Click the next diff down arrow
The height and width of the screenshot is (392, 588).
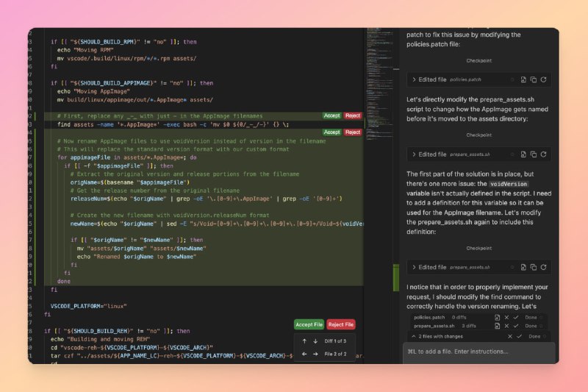[315, 341]
